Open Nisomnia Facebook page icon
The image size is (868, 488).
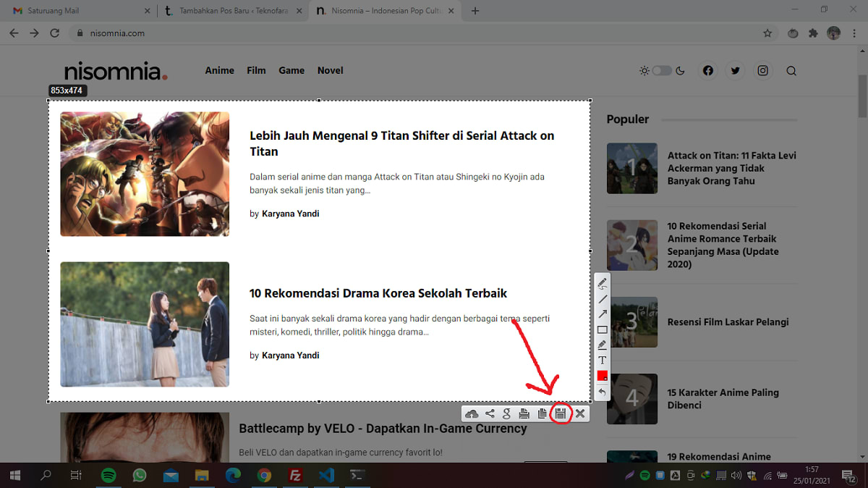coord(707,71)
